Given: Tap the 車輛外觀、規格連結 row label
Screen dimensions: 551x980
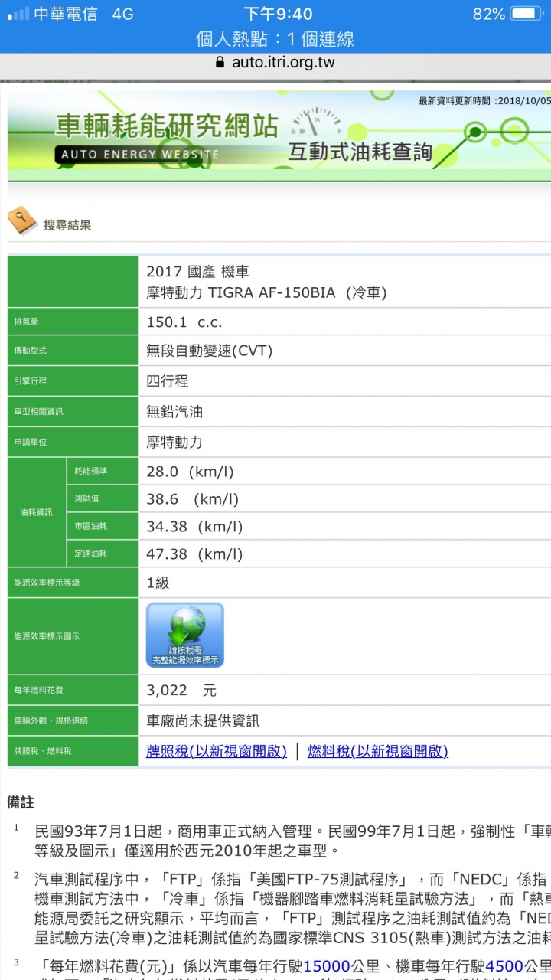Looking at the screenshot, I should (51, 720).
